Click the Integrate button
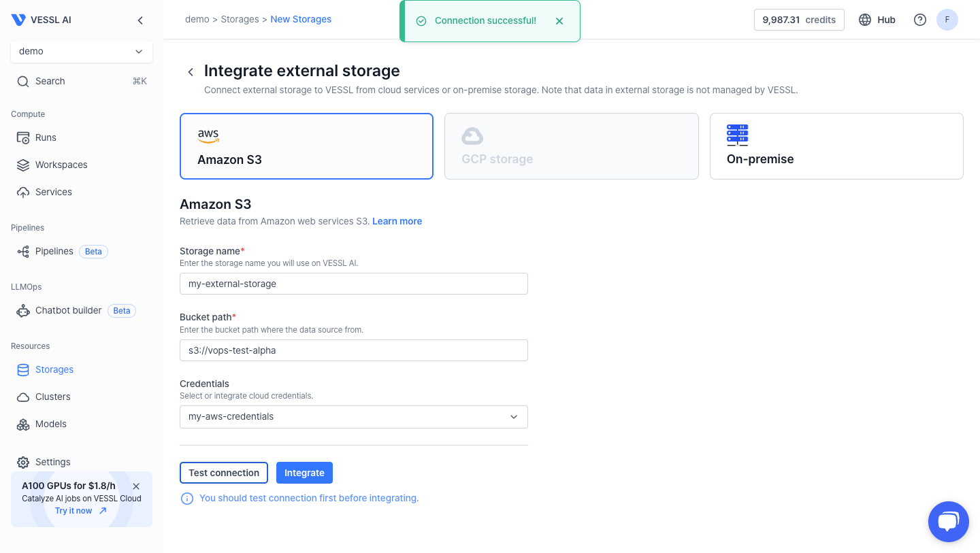The width and height of the screenshot is (980, 553). [304, 473]
